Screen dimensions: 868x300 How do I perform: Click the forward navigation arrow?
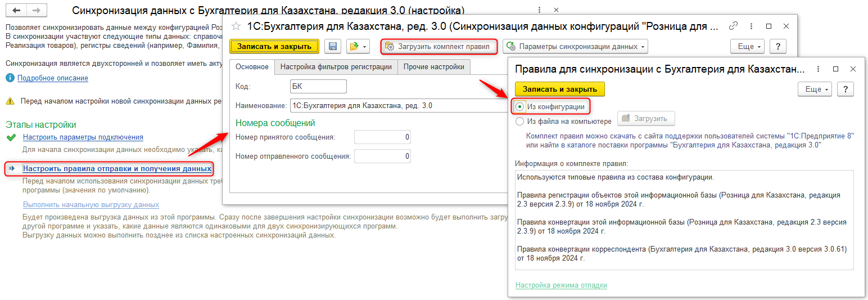[35, 11]
